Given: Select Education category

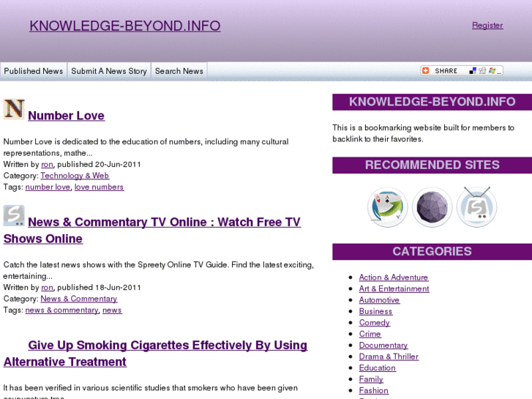Looking at the screenshot, I should [378, 368].
